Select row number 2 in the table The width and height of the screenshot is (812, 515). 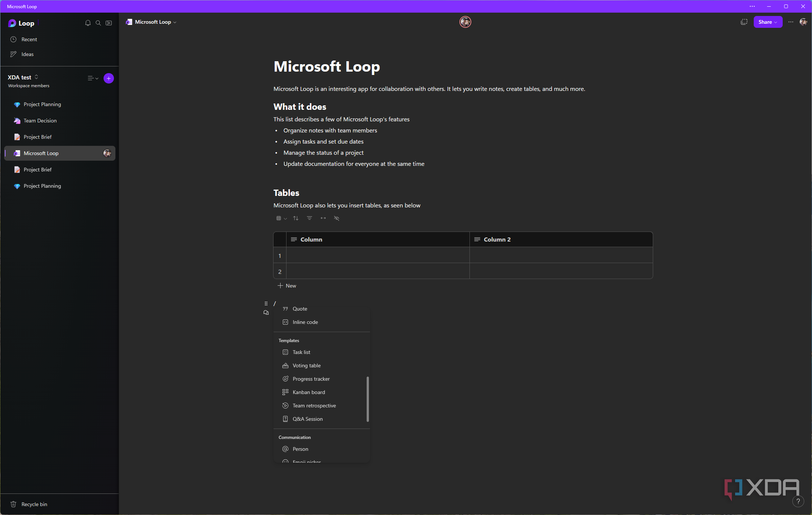click(x=280, y=272)
